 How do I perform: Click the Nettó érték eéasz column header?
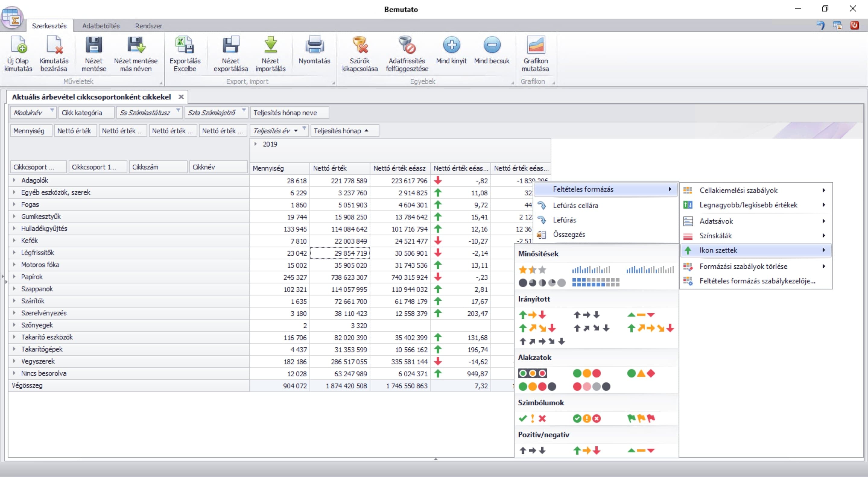point(400,168)
